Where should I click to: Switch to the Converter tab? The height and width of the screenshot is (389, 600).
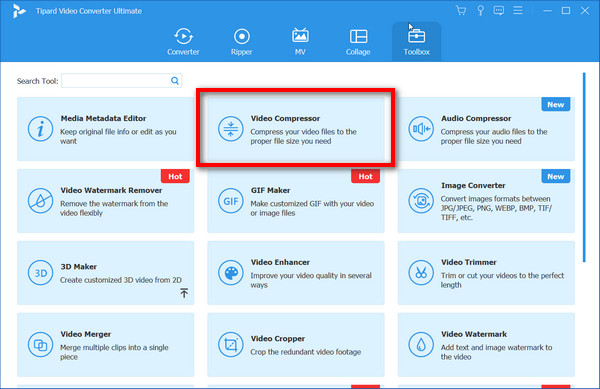(183, 41)
